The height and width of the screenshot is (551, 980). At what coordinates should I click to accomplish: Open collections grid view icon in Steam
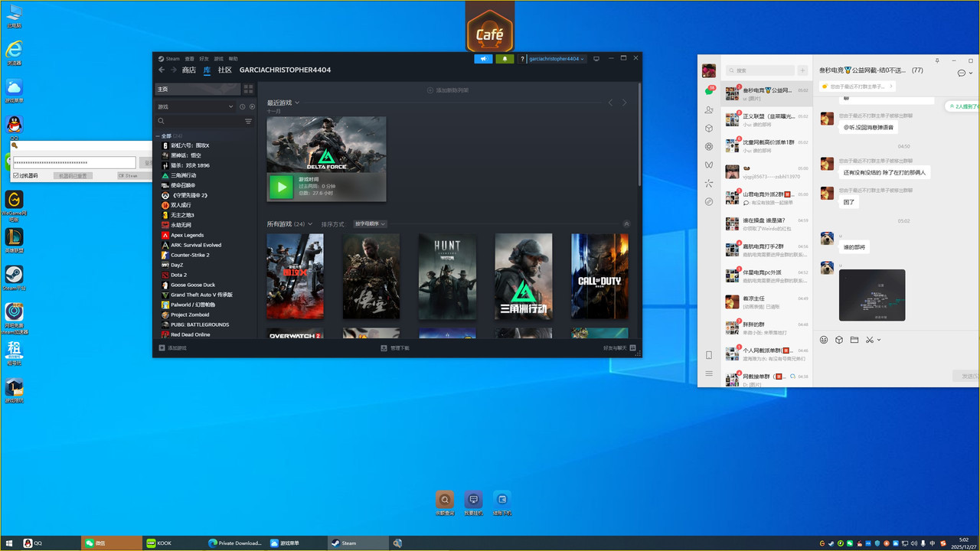(x=248, y=90)
